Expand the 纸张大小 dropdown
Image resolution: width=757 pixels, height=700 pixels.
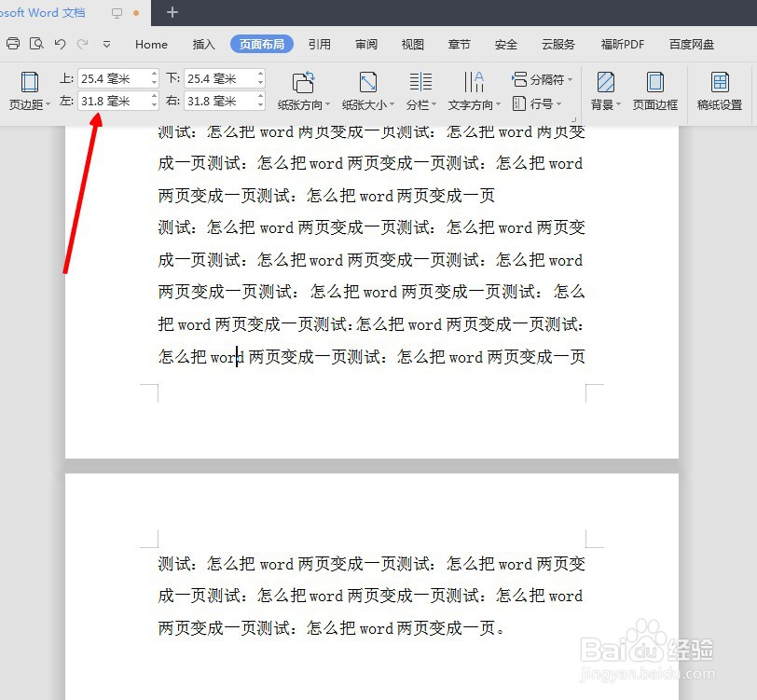coord(392,104)
